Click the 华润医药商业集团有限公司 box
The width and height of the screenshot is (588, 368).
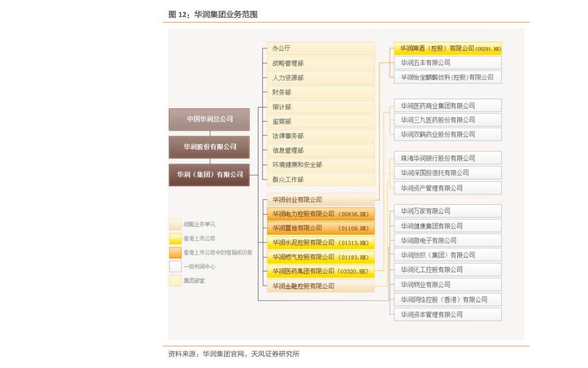(x=447, y=105)
